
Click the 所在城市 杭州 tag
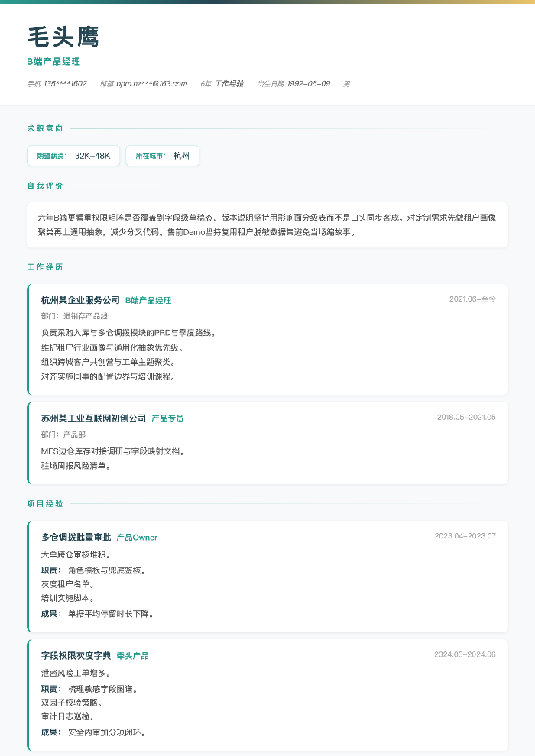click(x=163, y=156)
